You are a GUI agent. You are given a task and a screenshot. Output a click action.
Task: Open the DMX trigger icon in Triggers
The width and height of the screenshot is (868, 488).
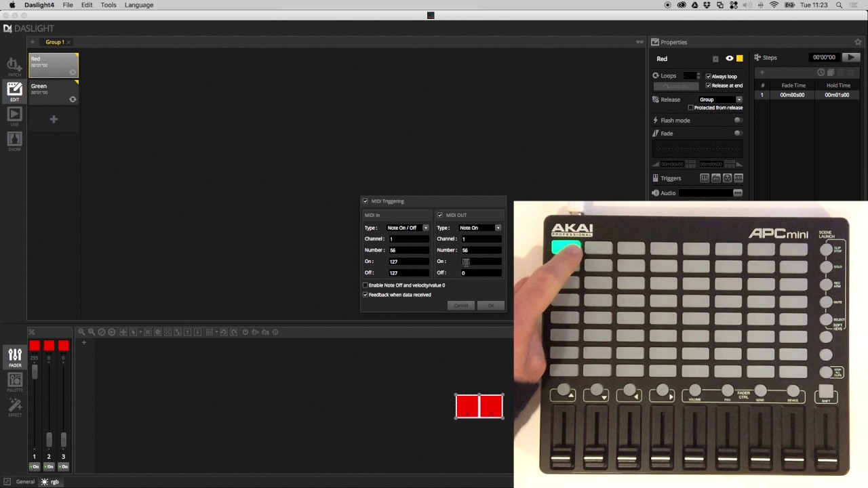click(738, 178)
